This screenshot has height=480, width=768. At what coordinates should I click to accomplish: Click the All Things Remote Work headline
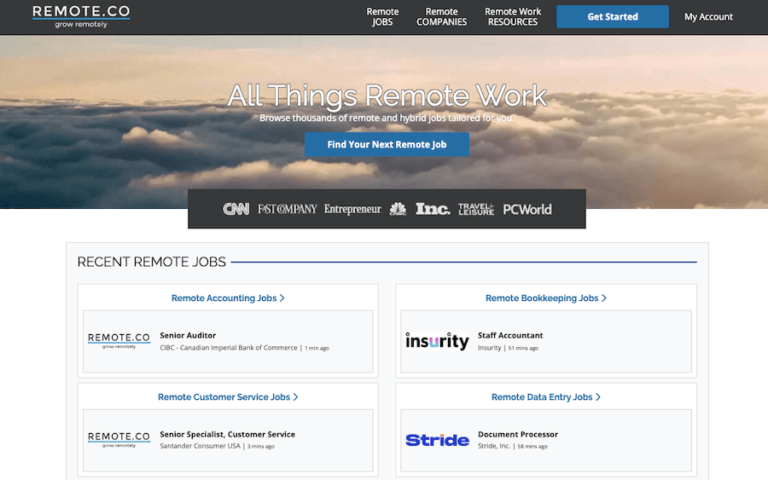[387, 96]
